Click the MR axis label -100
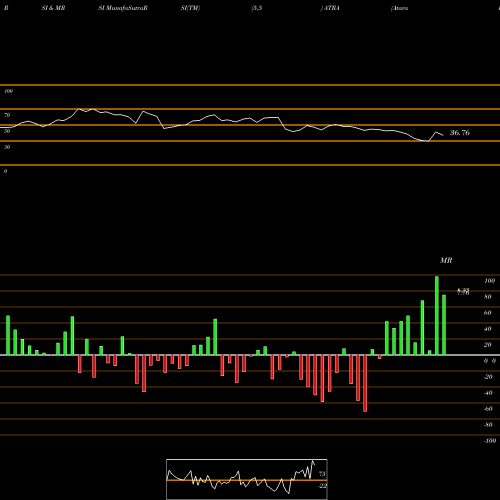Viewport: 500px width, 500px height. (x=489, y=441)
